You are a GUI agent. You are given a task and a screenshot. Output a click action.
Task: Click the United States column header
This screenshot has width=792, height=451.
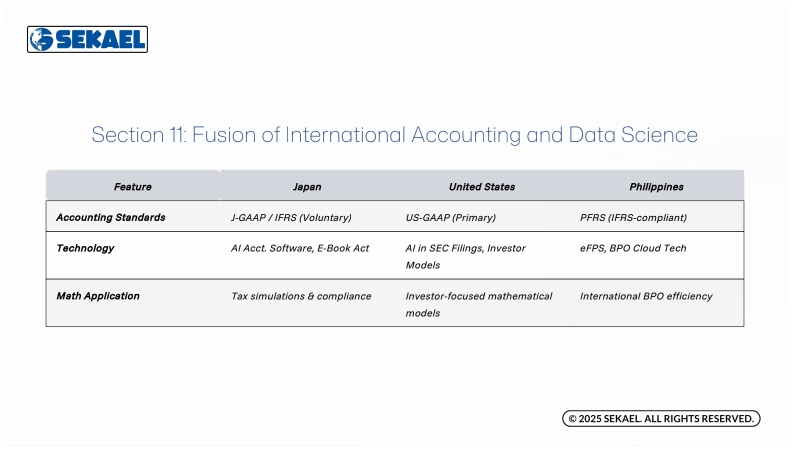point(482,187)
